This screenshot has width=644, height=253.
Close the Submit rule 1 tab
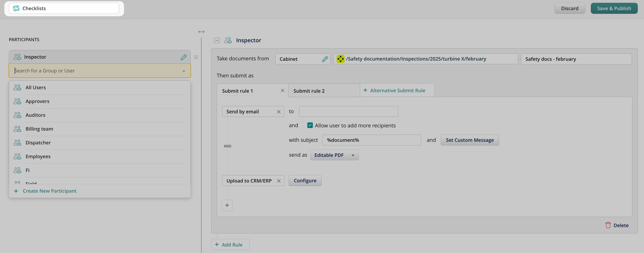click(x=282, y=91)
